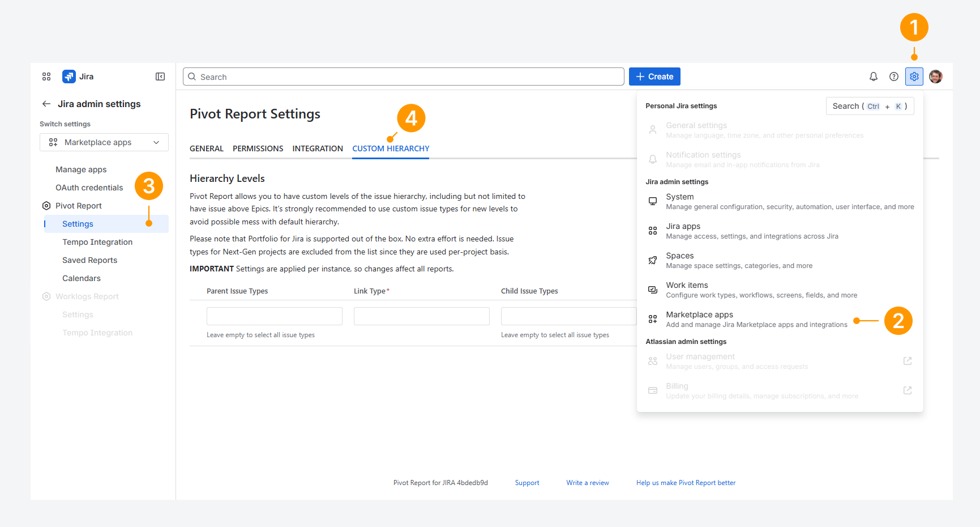Open Billing in the settings menu
Viewport: 980px width, 527px height.
780,390
